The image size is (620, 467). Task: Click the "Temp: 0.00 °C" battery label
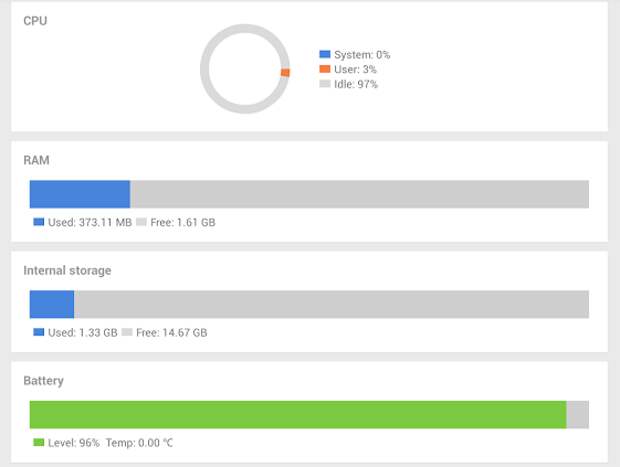pos(139,442)
